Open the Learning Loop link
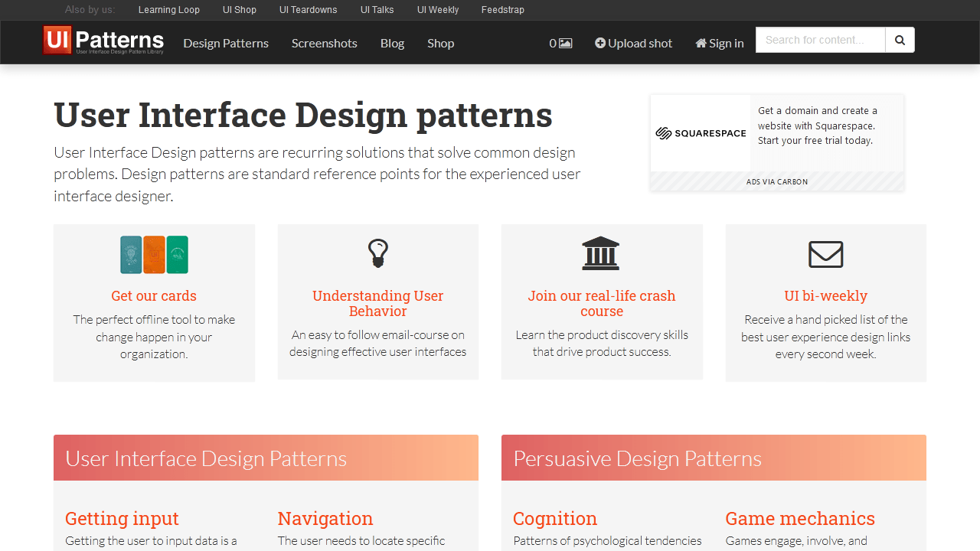This screenshot has width=980, height=551. (x=168, y=10)
